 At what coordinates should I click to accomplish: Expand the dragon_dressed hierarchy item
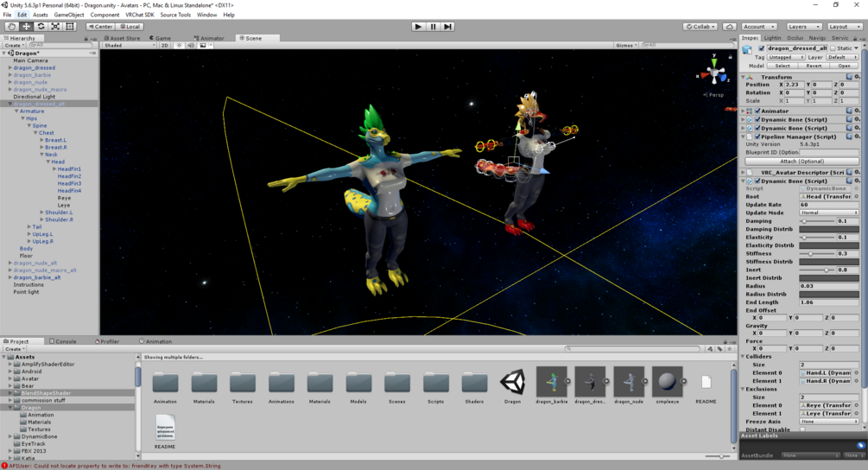[x=10, y=67]
